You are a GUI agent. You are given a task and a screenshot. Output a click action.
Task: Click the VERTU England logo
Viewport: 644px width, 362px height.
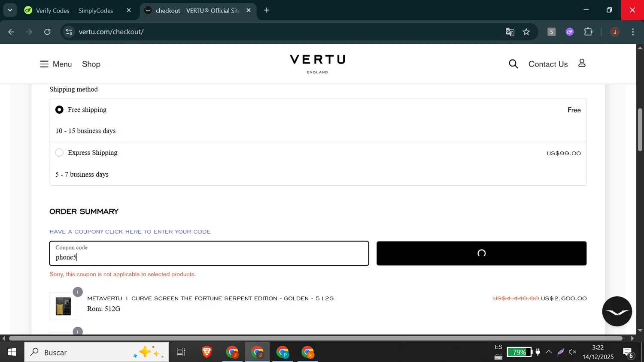(317, 64)
